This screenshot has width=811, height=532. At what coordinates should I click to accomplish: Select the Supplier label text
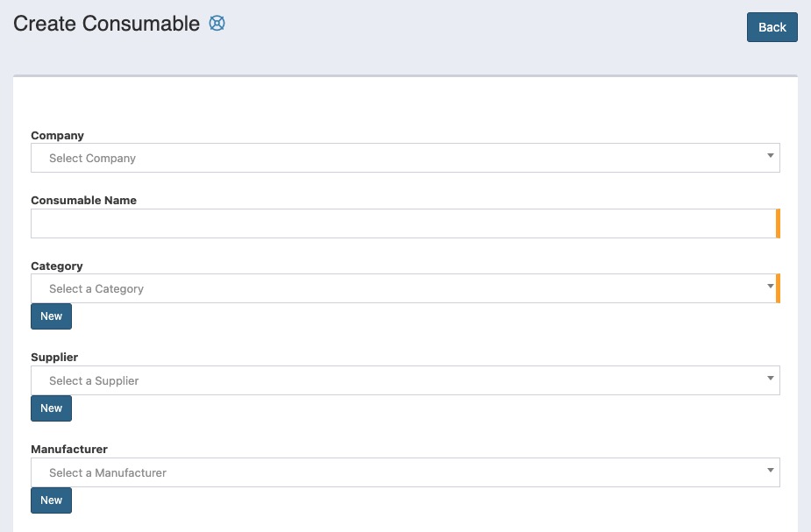coord(53,357)
